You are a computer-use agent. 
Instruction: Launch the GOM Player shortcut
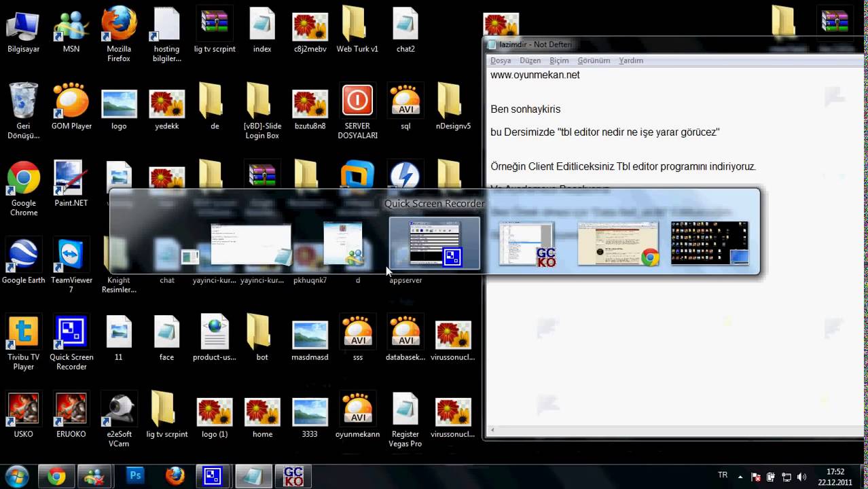click(x=71, y=107)
